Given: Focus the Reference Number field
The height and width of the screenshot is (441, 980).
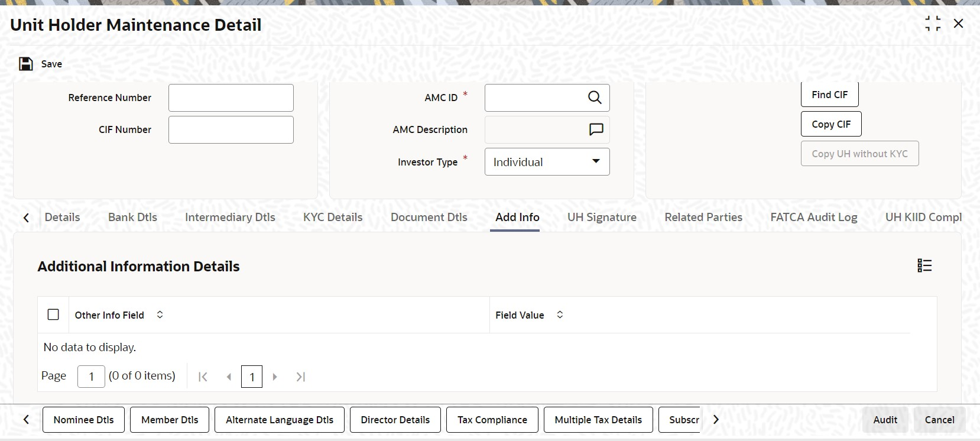Looking at the screenshot, I should pos(231,98).
